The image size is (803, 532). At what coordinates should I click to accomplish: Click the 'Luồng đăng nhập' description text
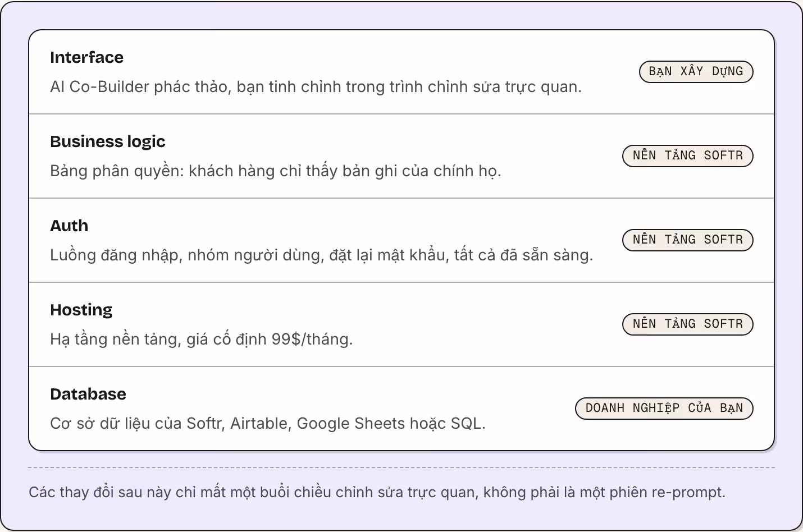[x=321, y=255]
